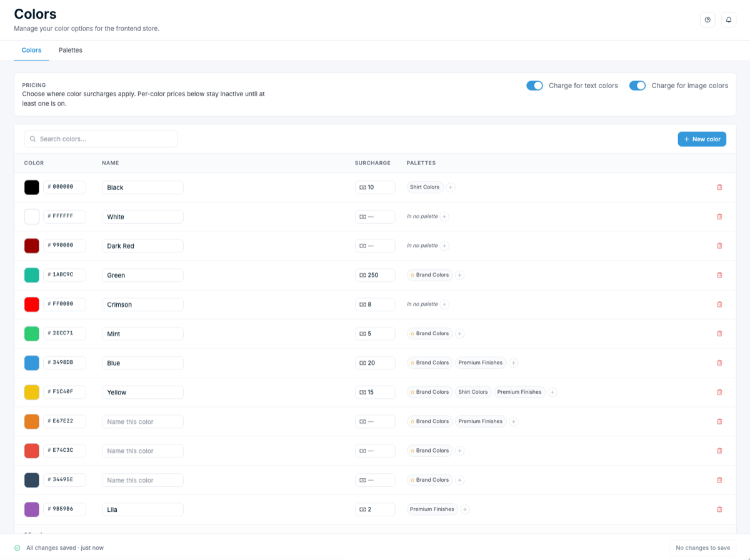Edit the surcharge field showing 250
750x560 pixels.
[x=375, y=275]
